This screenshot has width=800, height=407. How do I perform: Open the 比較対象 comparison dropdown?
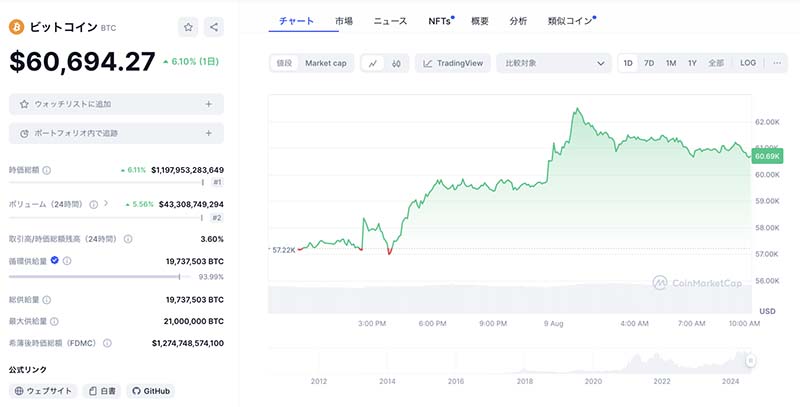554,63
